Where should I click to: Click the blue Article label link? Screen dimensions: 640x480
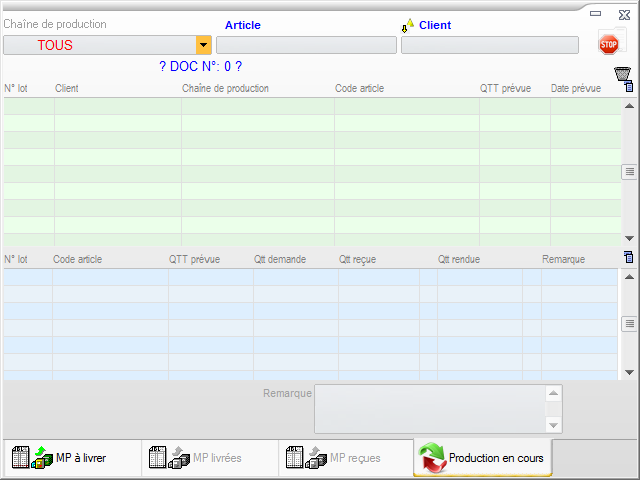click(242, 25)
